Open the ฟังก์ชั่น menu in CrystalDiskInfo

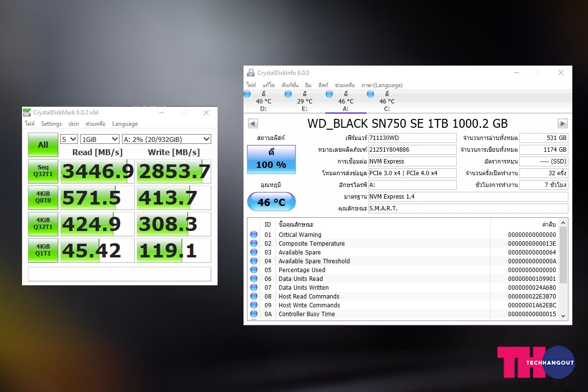point(290,85)
